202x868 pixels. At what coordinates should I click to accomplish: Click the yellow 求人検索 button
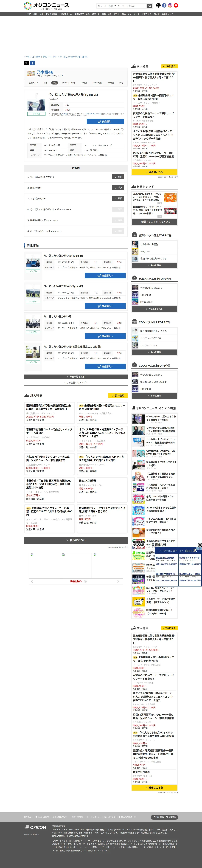click(x=118, y=396)
